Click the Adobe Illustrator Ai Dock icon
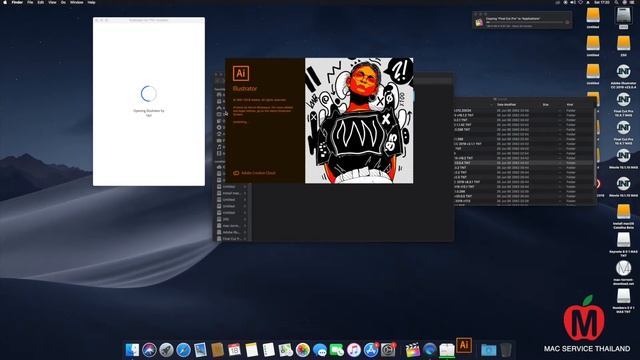 coord(464,346)
